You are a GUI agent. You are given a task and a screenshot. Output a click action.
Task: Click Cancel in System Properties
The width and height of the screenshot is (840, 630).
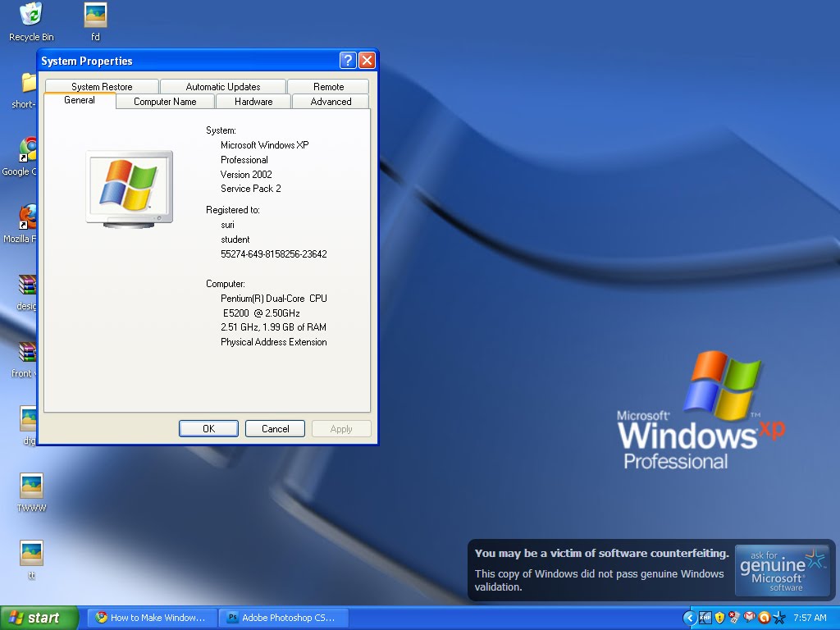pyautogui.click(x=275, y=428)
